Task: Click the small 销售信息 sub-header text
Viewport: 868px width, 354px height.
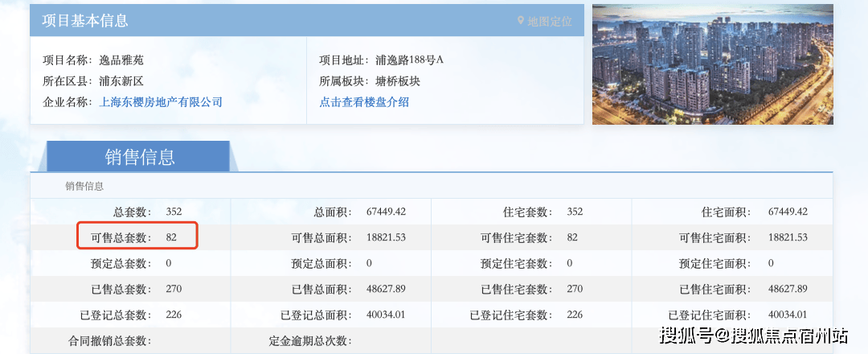Action: [x=84, y=186]
